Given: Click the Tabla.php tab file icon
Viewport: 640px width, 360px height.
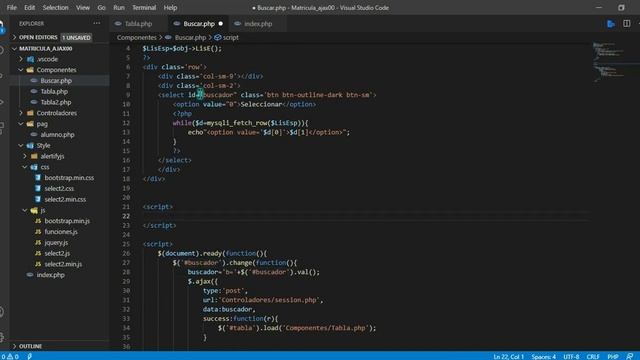Looking at the screenshot, I should click(118, 24).
